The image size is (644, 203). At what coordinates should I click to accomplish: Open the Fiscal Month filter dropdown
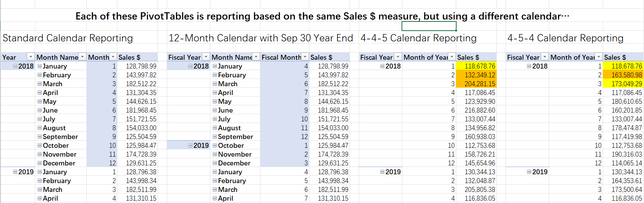pos(305,57)
